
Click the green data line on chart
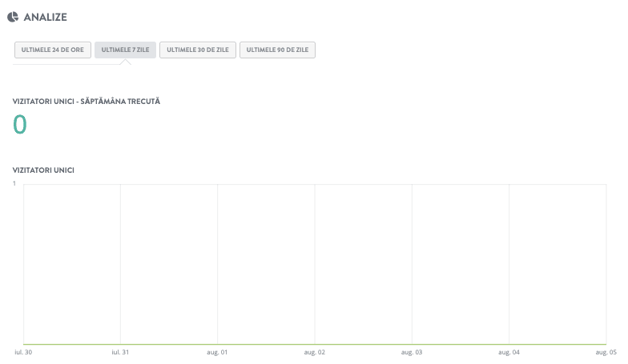[x=315, y=344]
